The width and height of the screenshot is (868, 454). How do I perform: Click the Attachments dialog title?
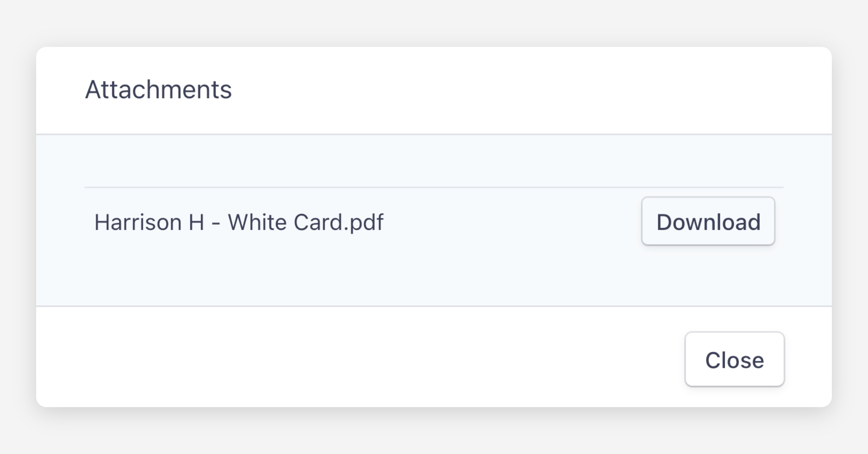(x=158, y=90)
